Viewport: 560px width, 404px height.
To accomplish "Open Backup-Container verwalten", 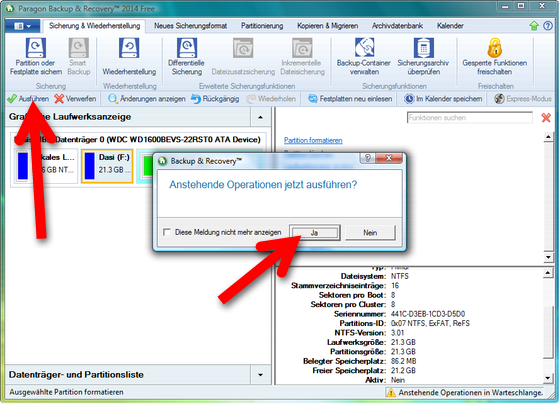I will click(x=364, y=57).
